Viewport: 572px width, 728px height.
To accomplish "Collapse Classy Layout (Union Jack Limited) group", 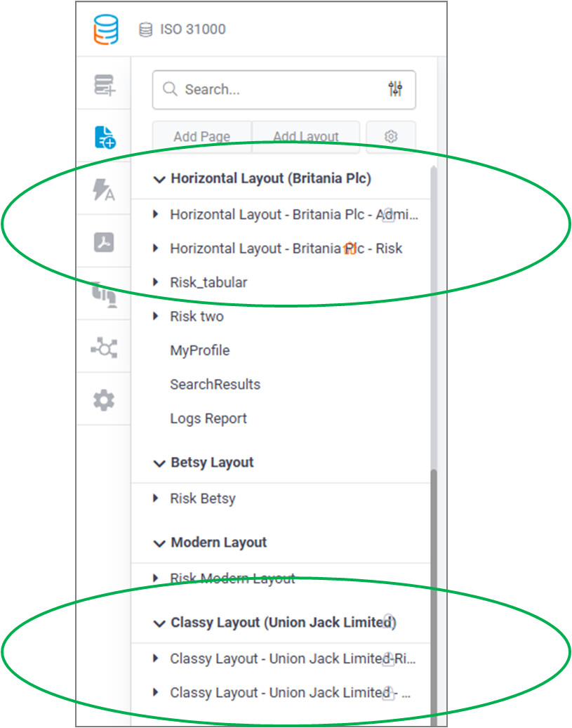I will (x=159, y=623).
